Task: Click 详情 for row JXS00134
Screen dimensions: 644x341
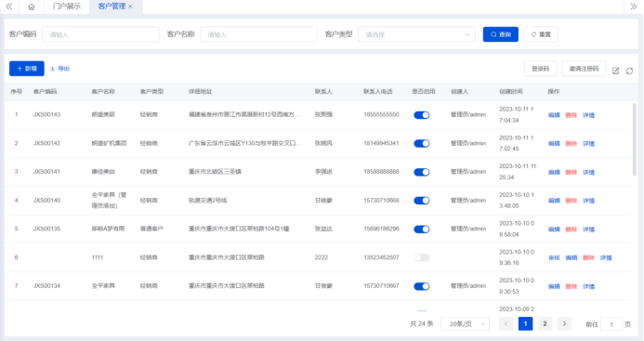Action: [588, 287]
